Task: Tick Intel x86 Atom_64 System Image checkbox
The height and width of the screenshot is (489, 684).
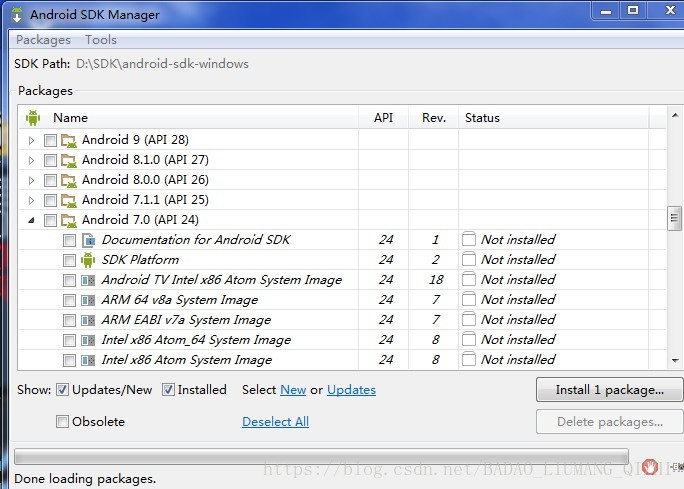Action: point(69,341)
